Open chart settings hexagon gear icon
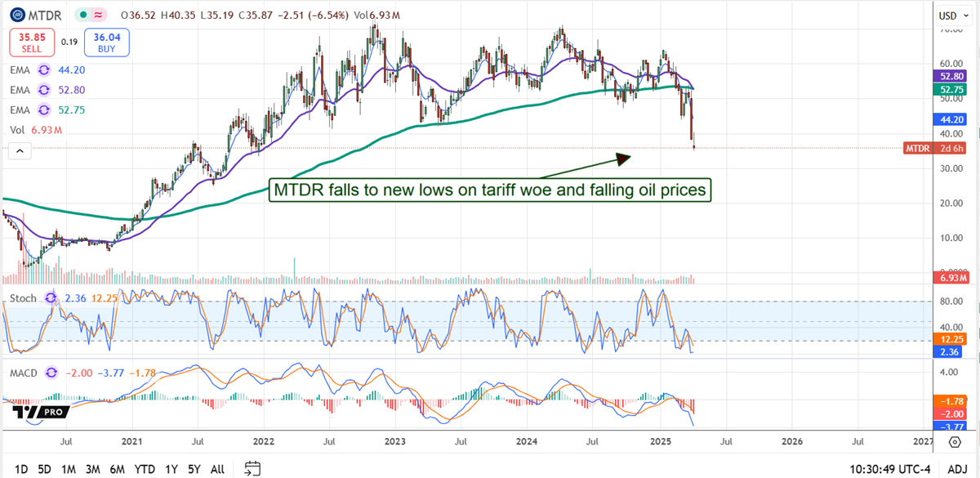 [x=954, y=442]
